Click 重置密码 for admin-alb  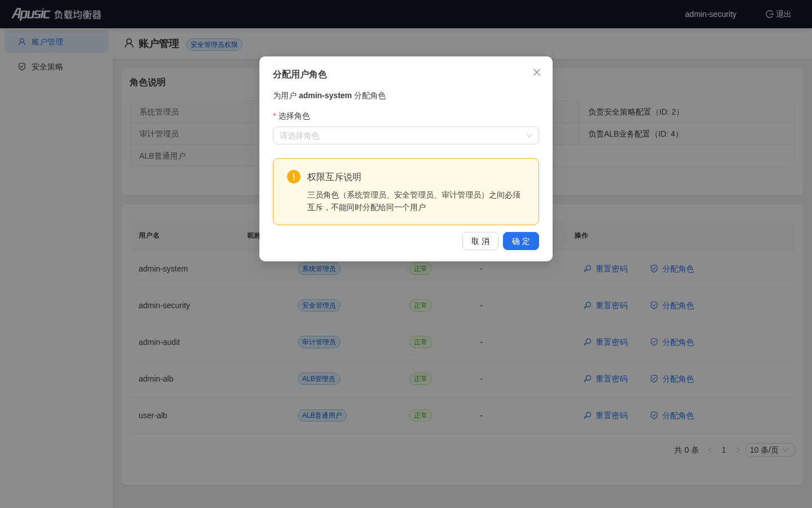pyautogui.click(x=606, y=379)
